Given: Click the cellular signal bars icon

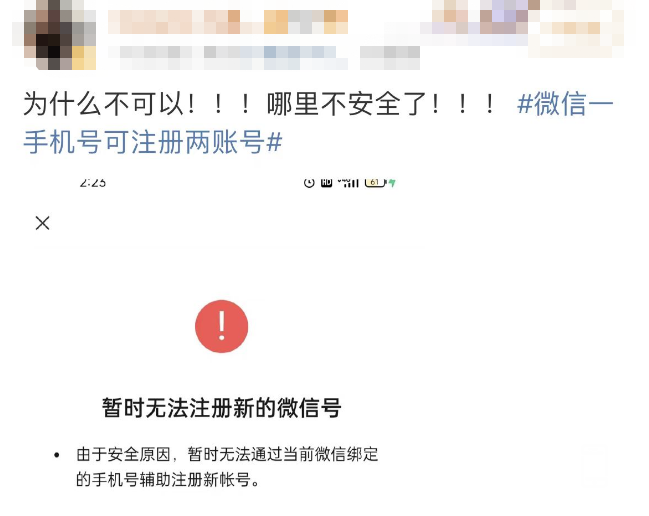Looking at the screenshot, I should (349, 182).
